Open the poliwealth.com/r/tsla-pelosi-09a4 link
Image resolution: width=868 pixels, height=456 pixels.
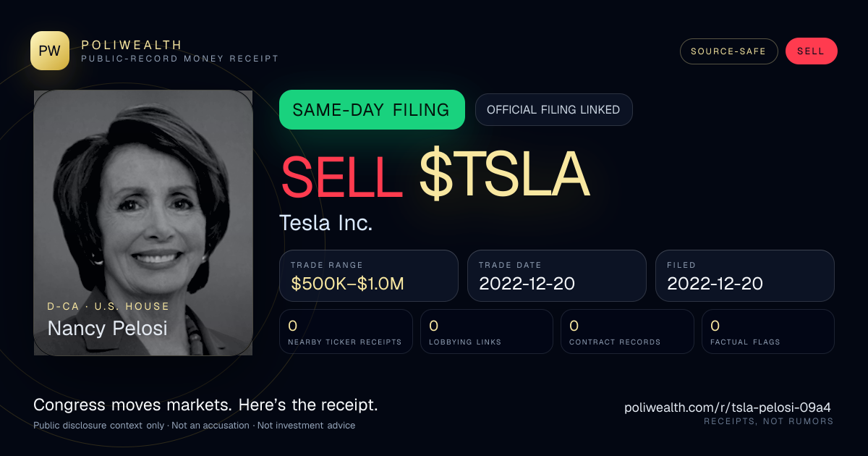click(x=729, y=408)
